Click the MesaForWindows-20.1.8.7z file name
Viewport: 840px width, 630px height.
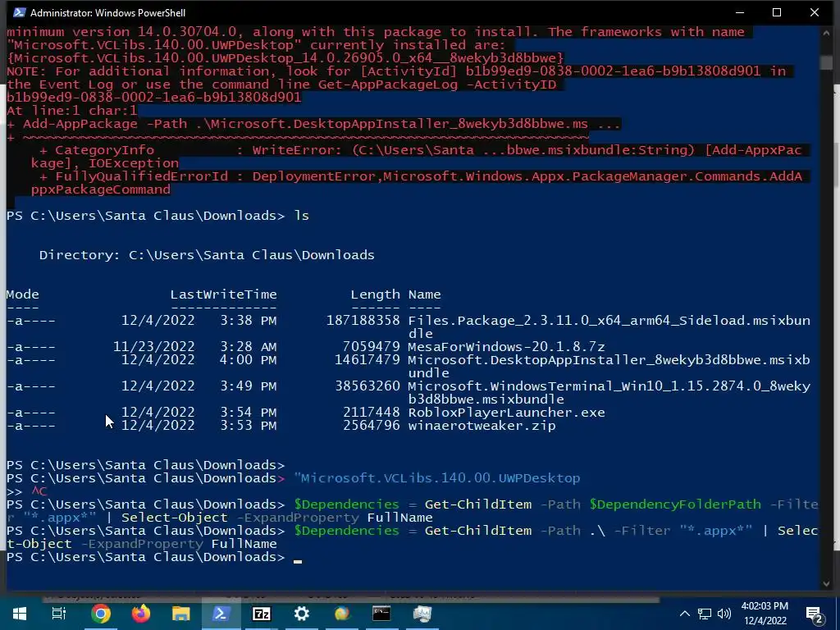coord(506,347)
